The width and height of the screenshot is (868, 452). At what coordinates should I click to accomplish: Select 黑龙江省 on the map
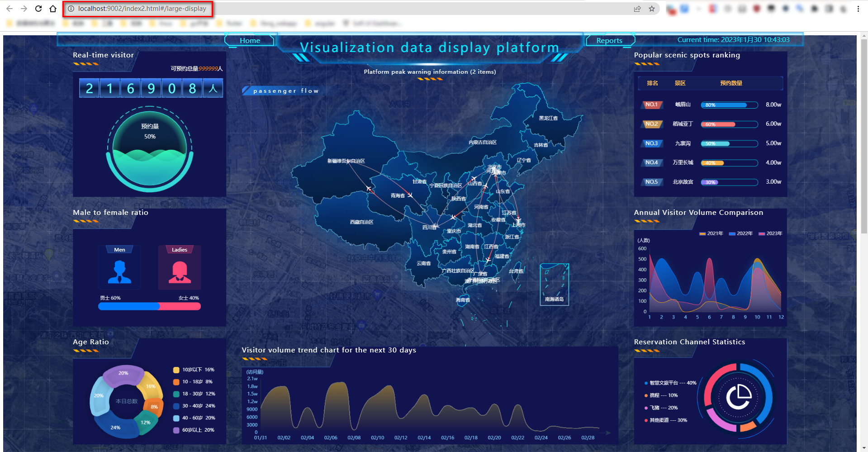[548, 118]
